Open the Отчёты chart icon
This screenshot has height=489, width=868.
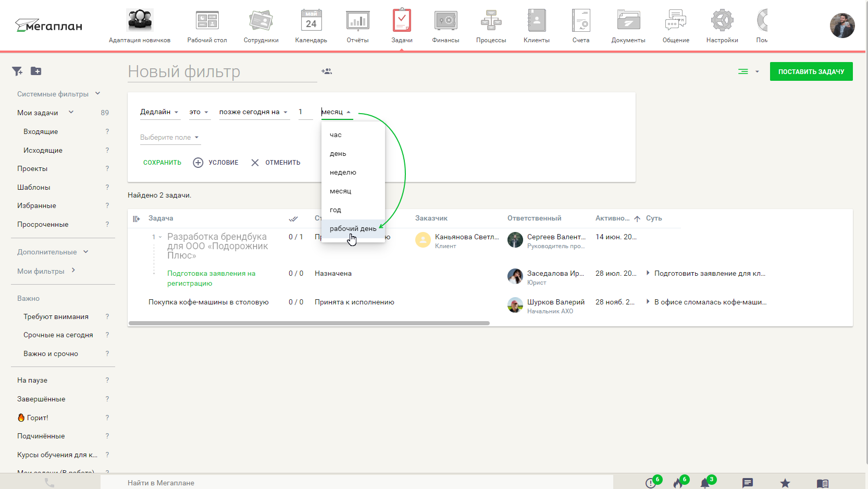357,21
